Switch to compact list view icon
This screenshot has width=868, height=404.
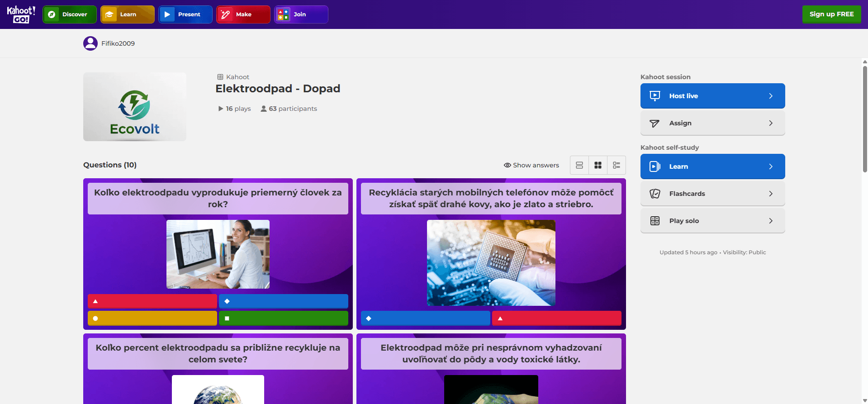579,165
